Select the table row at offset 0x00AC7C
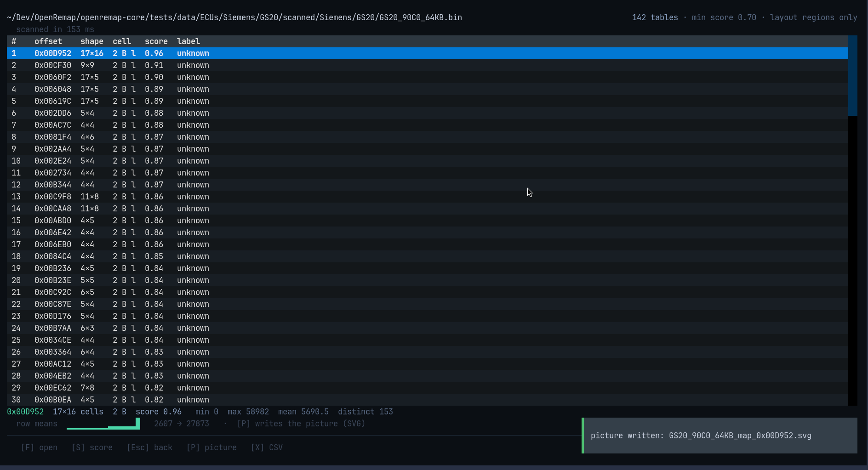 [x=428, y=125]
